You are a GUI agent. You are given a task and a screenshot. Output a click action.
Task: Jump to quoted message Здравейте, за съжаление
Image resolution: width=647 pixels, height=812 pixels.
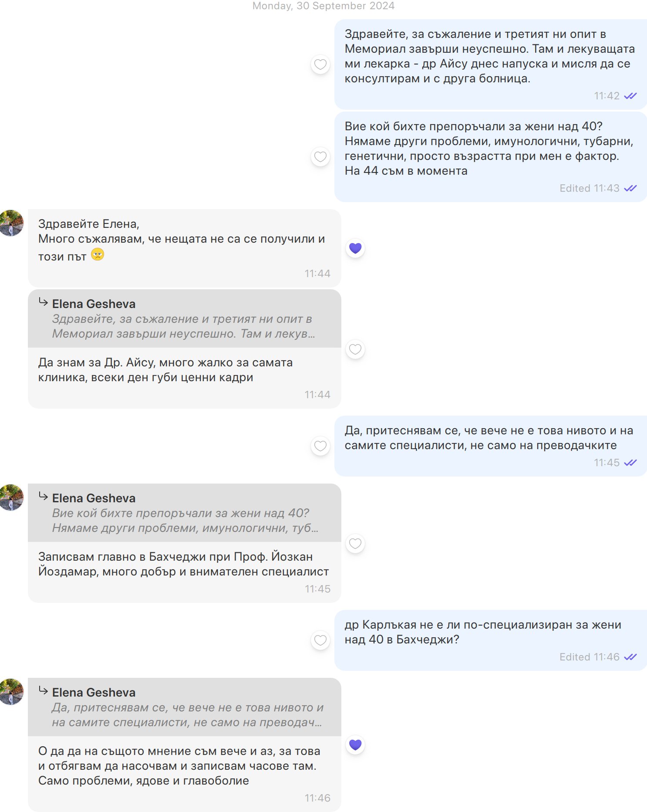pos(185,319)
